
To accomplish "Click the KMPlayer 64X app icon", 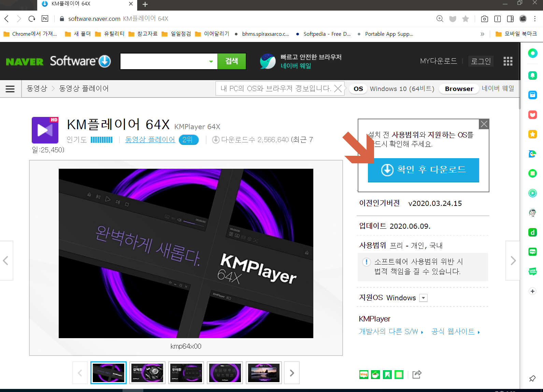I will 45,130.
